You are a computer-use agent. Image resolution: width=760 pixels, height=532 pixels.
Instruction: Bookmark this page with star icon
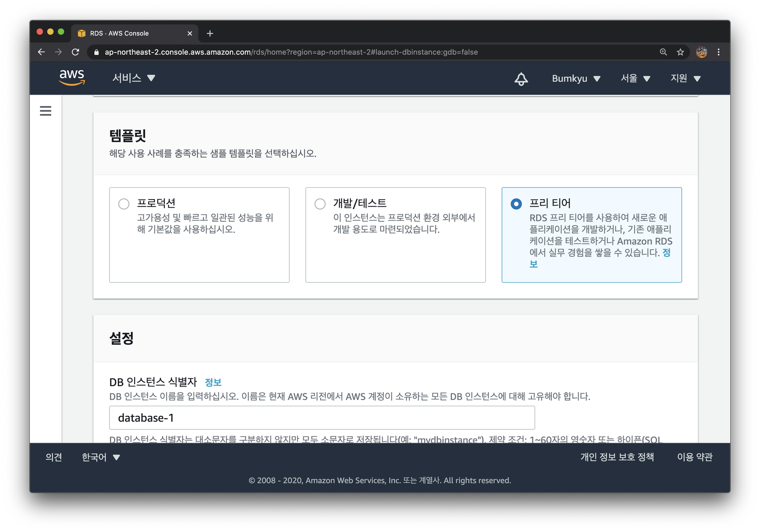point(680,52)
